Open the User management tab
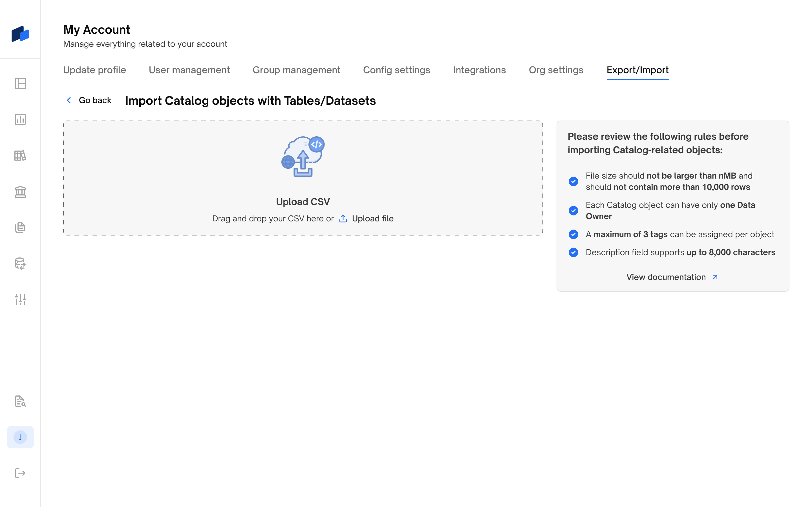The image size is (812, 507). (x=189, y=70)
